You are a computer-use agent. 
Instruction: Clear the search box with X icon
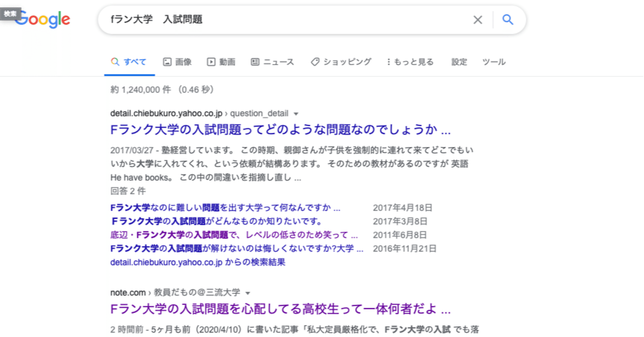click(x=477, y=20)
